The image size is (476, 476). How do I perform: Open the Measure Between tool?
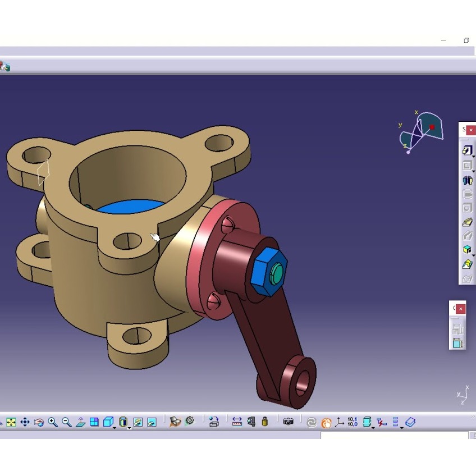(x=237, y=422)
